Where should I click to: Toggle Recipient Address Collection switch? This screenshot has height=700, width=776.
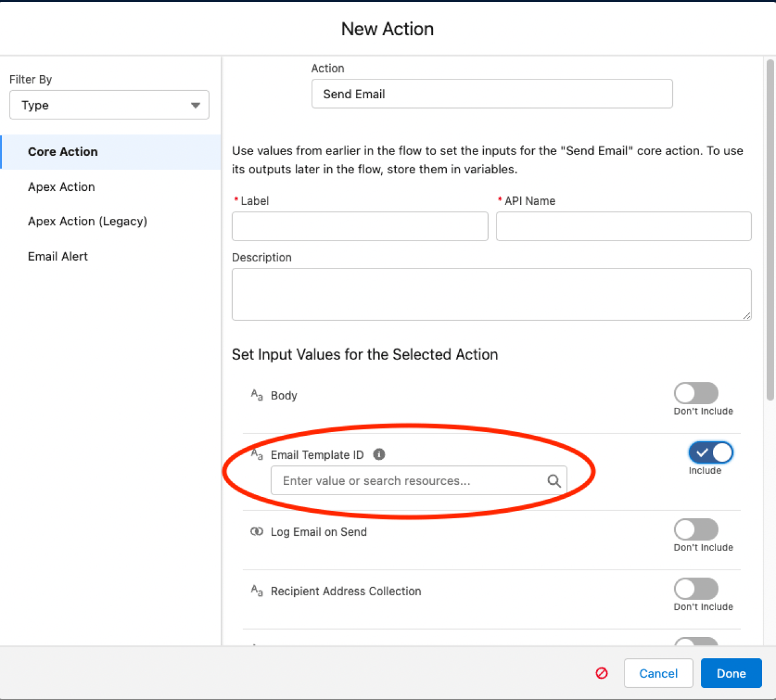pyautogui.click(x=696, y=589)
